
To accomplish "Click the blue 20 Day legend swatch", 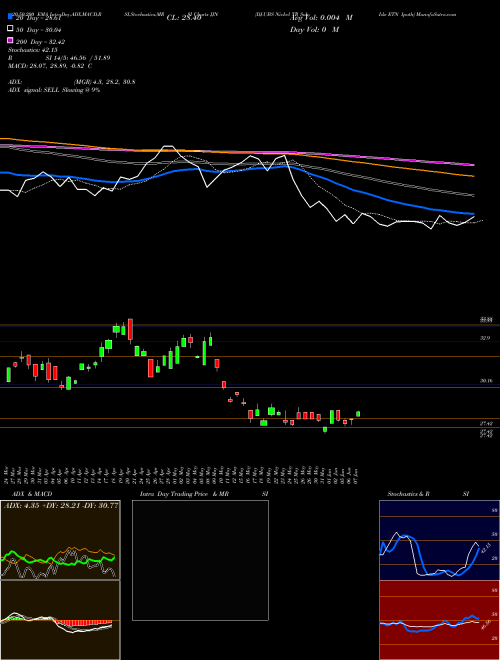I will 10,17.
